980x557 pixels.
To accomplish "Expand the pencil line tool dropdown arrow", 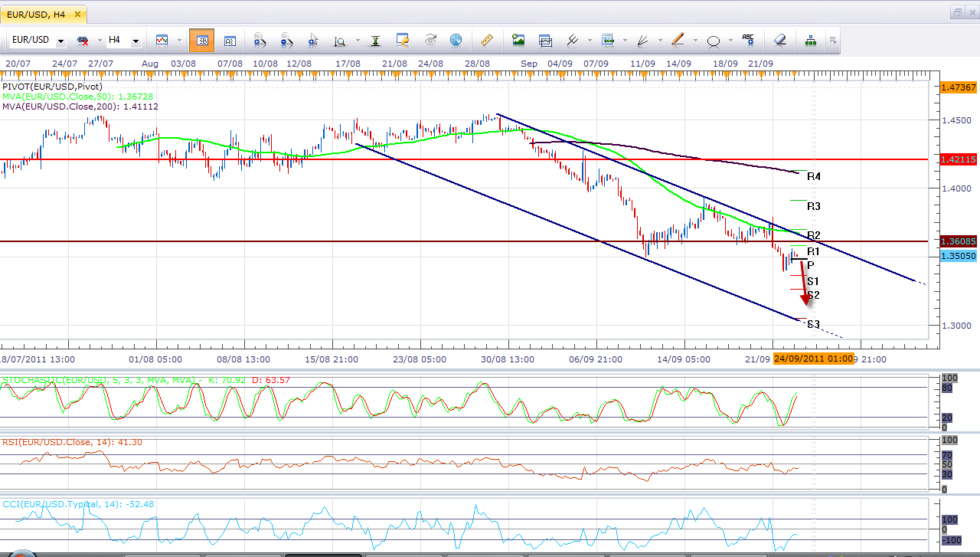I will click(694, 41).
